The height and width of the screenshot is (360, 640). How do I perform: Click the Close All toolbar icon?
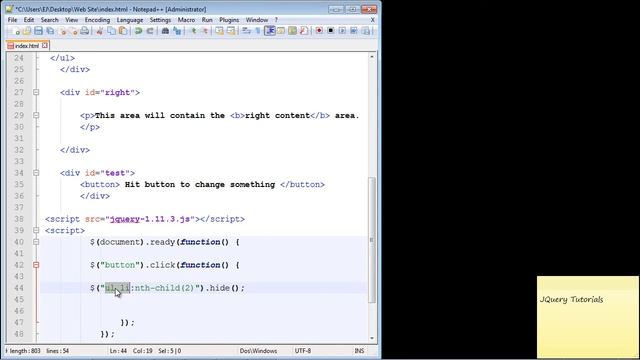(x=74, y=31)
